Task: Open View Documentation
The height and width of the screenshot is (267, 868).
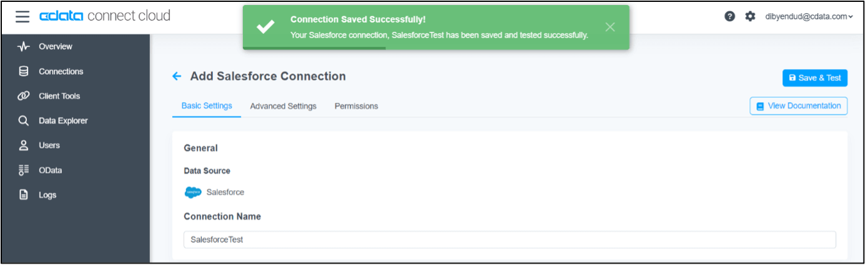Action: coord(798,106)
